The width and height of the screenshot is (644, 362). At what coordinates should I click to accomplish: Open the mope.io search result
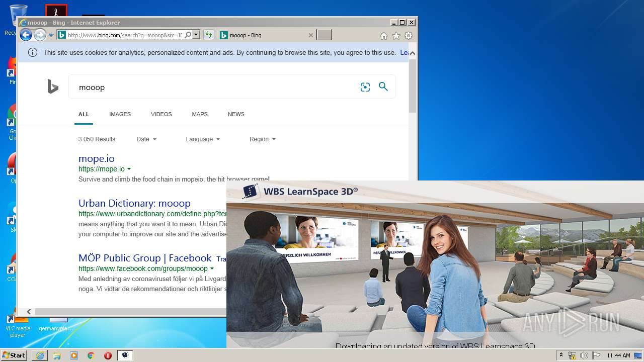click(97, 158)
